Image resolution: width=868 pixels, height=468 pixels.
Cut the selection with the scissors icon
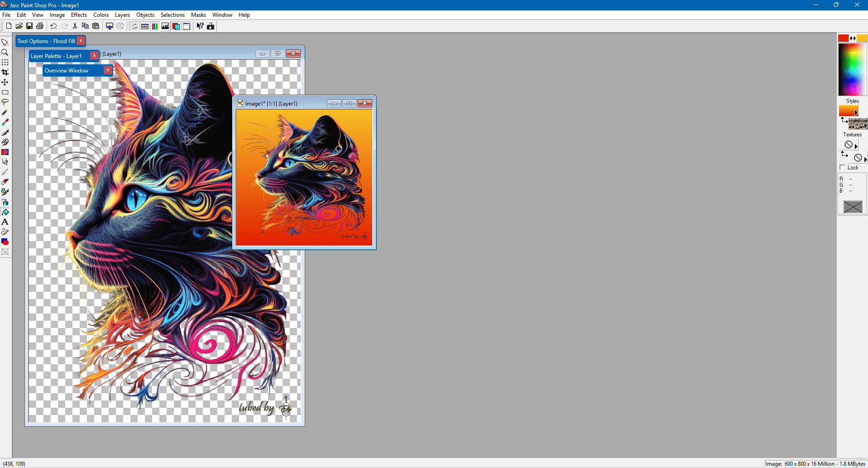tap(75, 26)
